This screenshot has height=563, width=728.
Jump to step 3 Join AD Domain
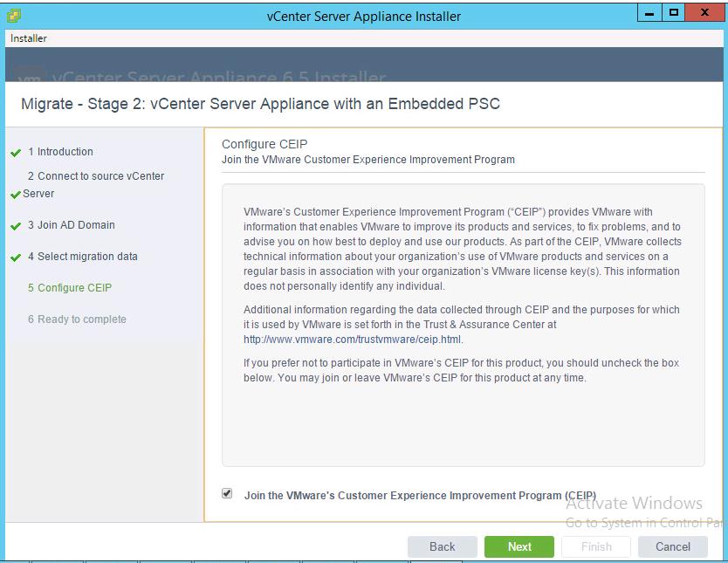coord(71,225)
